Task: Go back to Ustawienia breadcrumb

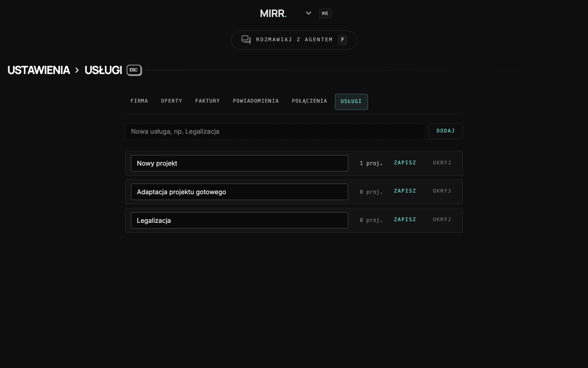Action: 39,70
